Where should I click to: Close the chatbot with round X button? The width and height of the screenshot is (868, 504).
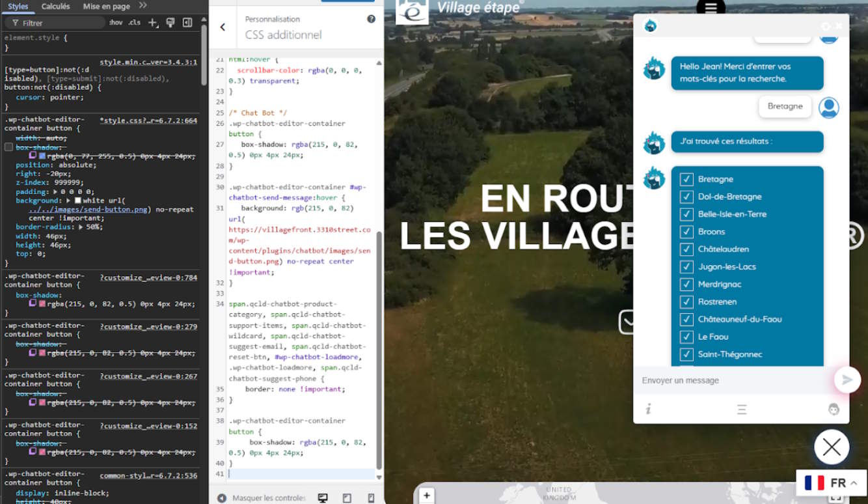[831, 447]
